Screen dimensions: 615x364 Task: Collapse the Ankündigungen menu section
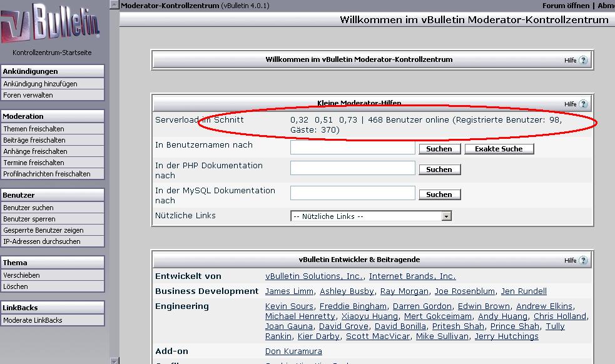click(53, 71)
